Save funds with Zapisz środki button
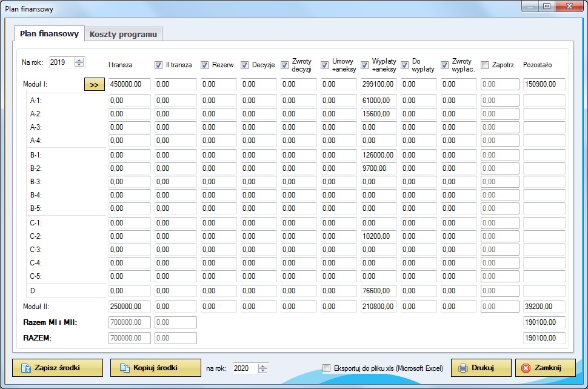Screen dimensions: 588x389 (58, 368)
